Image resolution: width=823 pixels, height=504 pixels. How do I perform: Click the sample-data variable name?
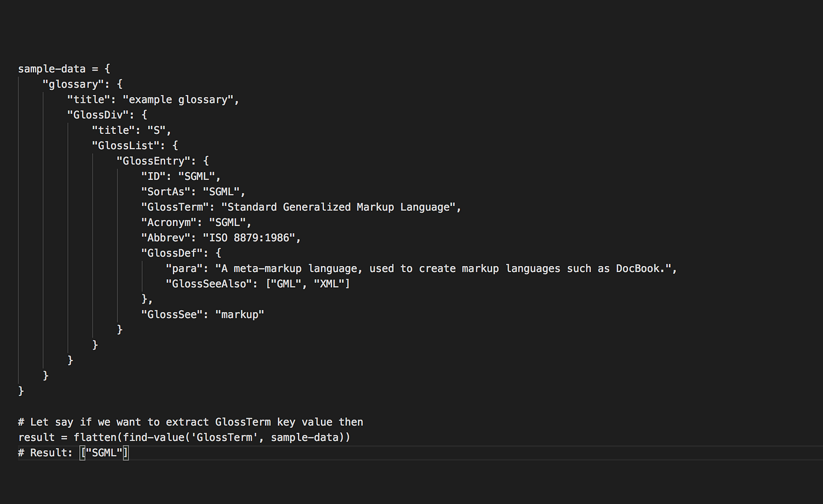(x=52, y=69)
